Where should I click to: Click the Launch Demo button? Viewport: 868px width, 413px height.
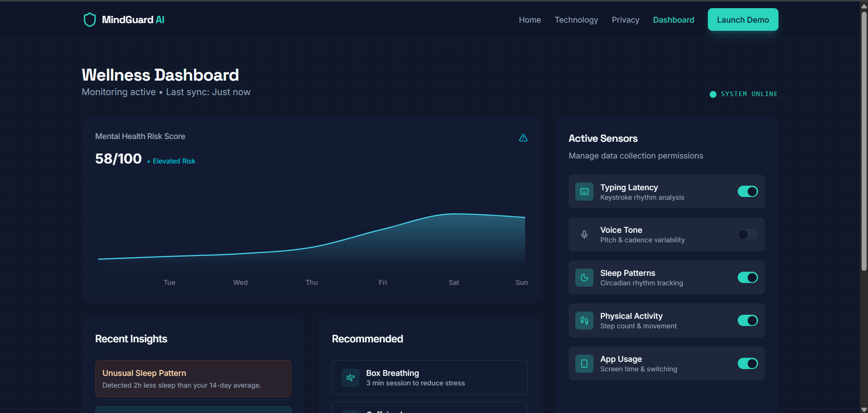(x=743, y=19)
